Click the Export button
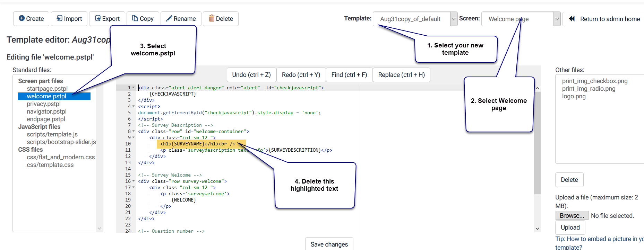 (107, 19)
